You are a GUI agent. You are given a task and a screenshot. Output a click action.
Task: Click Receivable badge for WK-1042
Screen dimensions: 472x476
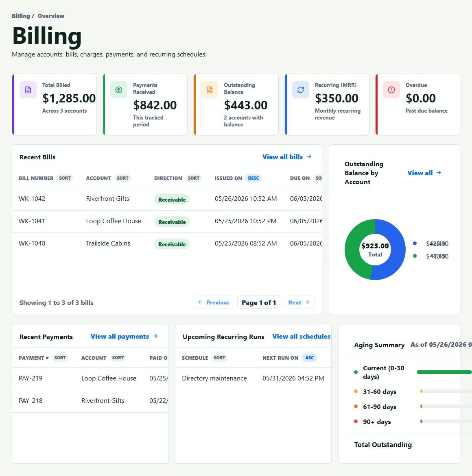pyautogui.click(x=172, y=200)
